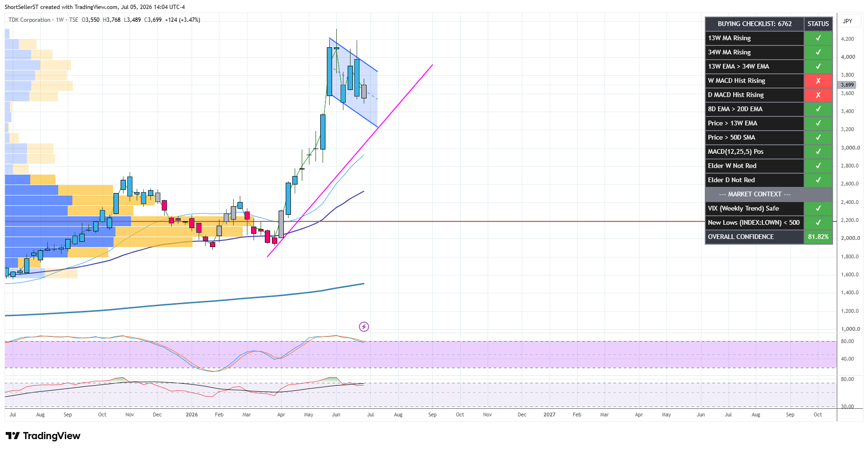This screenshot has width=868, height=450.
Task: Click the 30.00 indicator scale label
Action: click(847, 406)
